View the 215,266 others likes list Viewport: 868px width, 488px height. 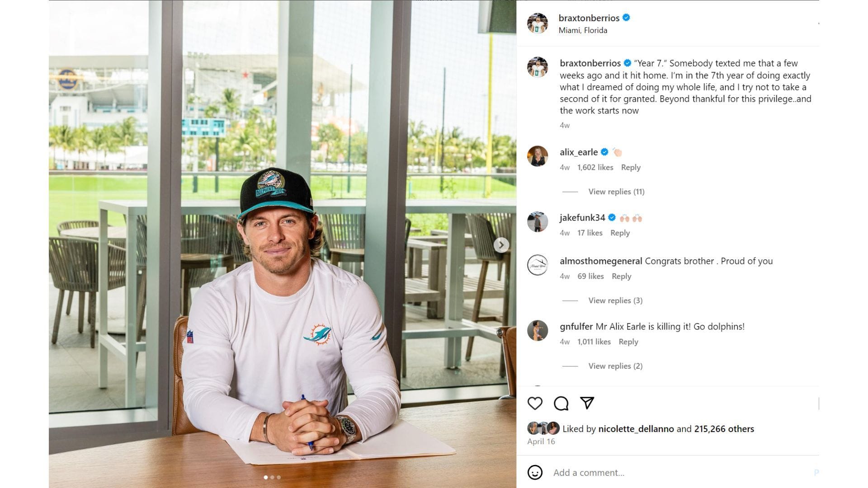point(724,429)
